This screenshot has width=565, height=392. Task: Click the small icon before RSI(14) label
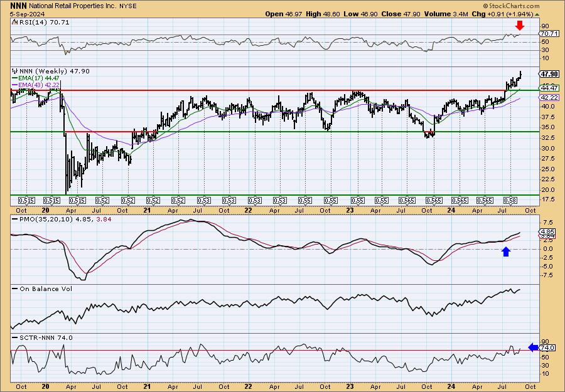(15, 23)
